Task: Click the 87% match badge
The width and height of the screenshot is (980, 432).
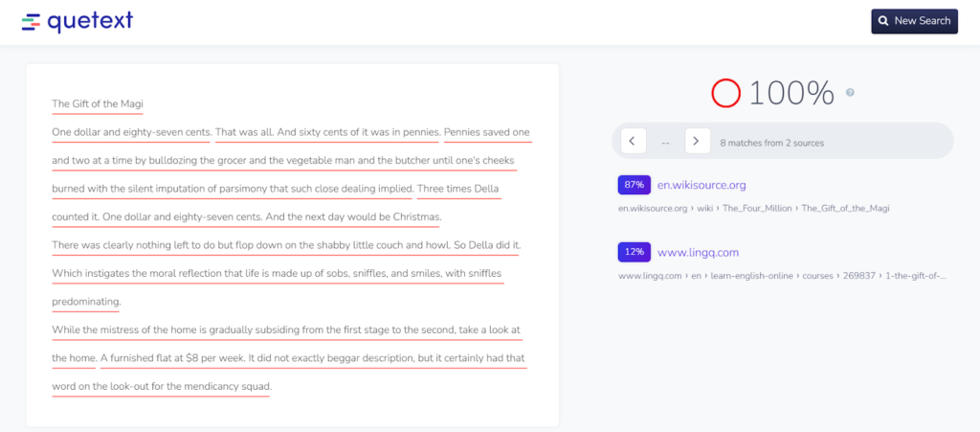Action: pos(634,185)
